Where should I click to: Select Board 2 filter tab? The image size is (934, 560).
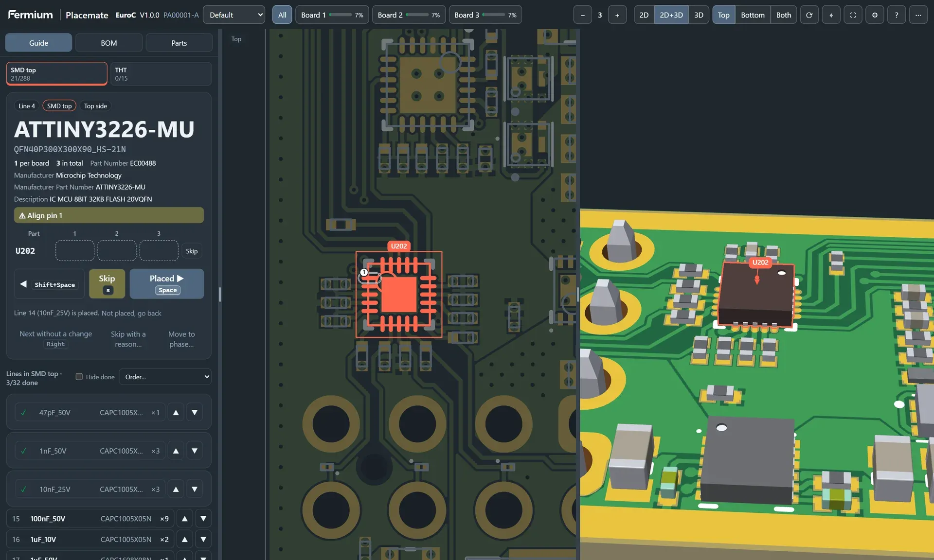(x=409, y=15)
